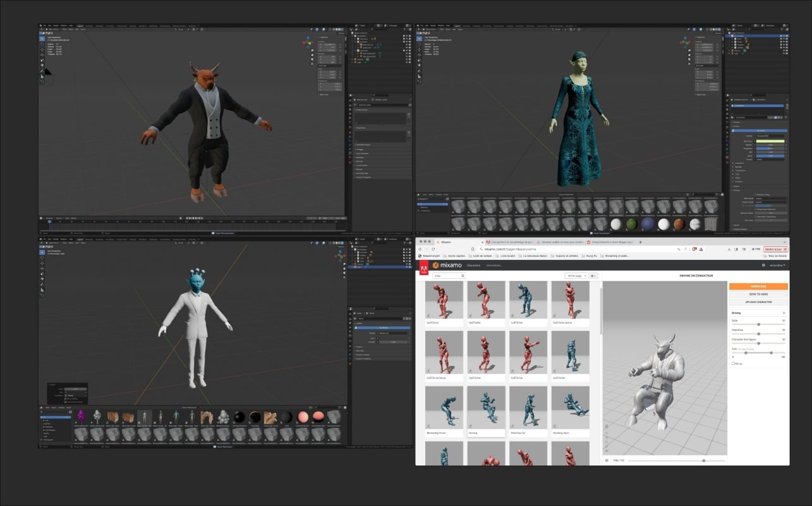Image resolution: width=812 pixels, height=506 pixels.
Task: Click the Mixamo help question-mark icon
Action: pyautogui.click(x=763, y=265)
